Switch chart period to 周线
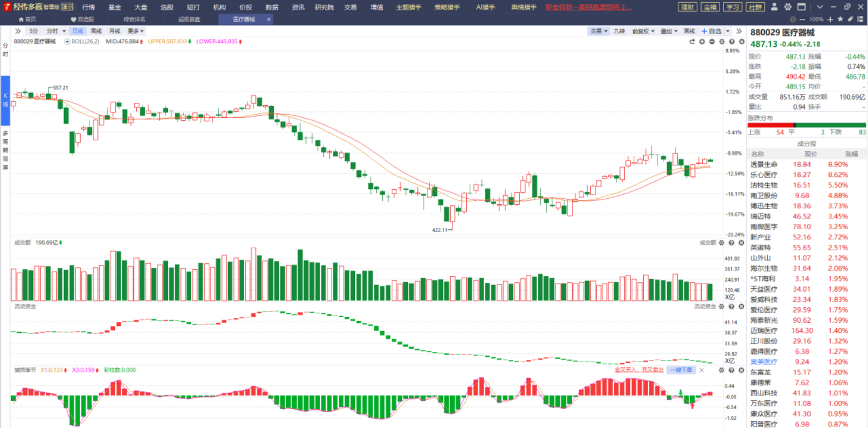This screenshot has width=868, height=428. click(96, 31)
